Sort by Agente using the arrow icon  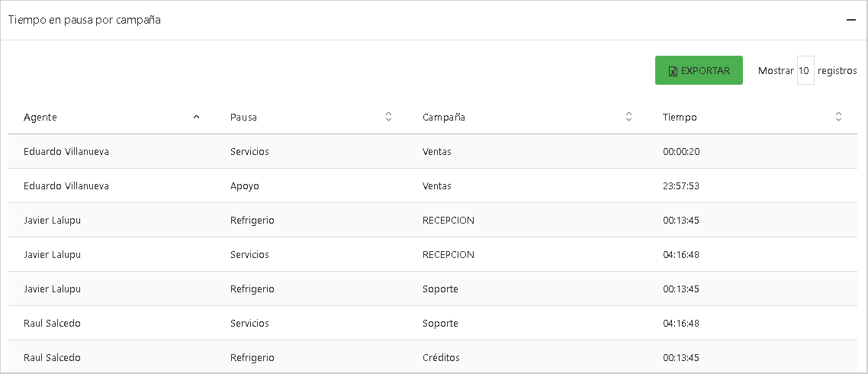(196, 117)
